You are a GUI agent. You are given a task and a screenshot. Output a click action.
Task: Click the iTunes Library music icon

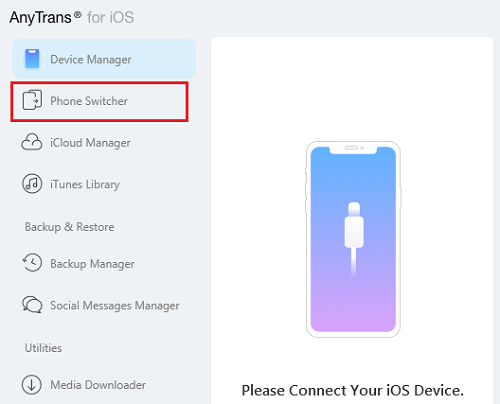point(32,184)
